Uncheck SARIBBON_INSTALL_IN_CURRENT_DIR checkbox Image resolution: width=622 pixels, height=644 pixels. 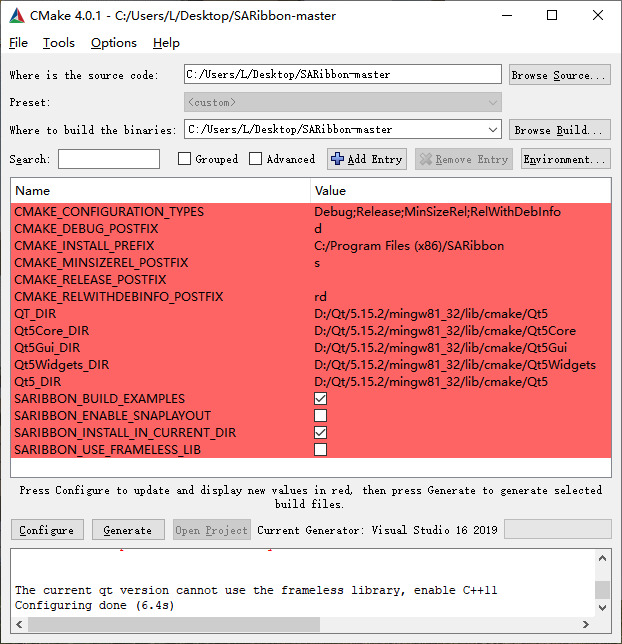coord(320,432)
